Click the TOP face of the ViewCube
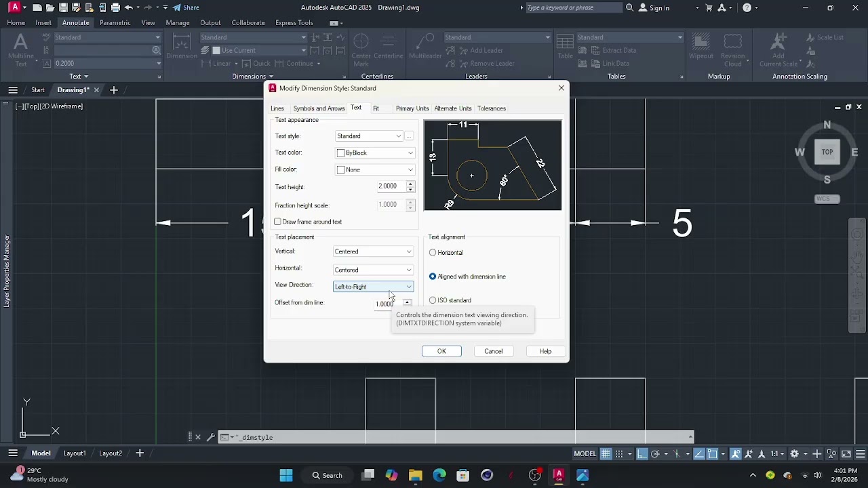Viewport: 868px width, 488px height. pyautogui.click(x=827, y=152)
